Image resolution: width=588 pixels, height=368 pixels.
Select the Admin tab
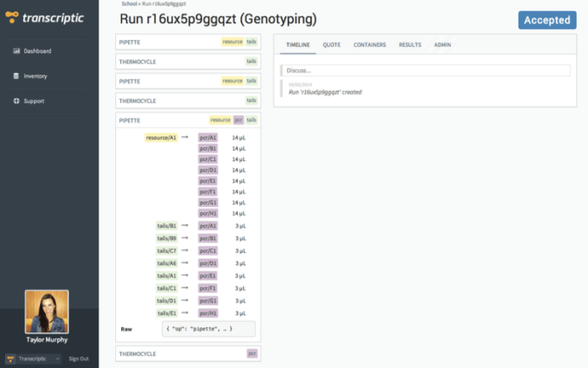443,44
